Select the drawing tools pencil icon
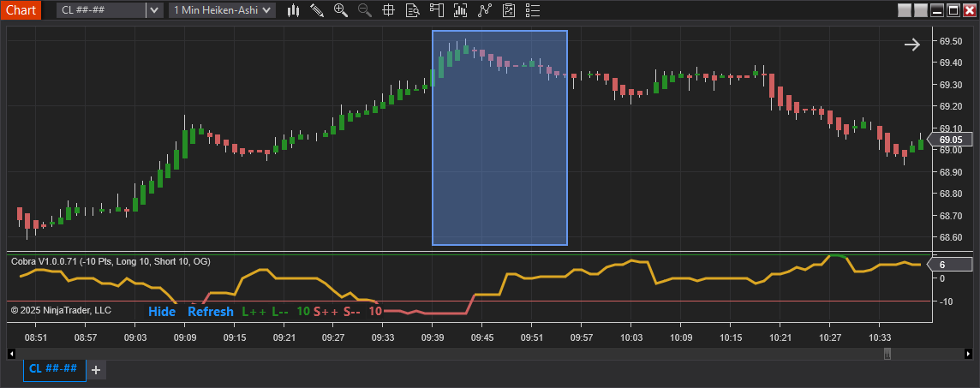 (x=317, y=10)
